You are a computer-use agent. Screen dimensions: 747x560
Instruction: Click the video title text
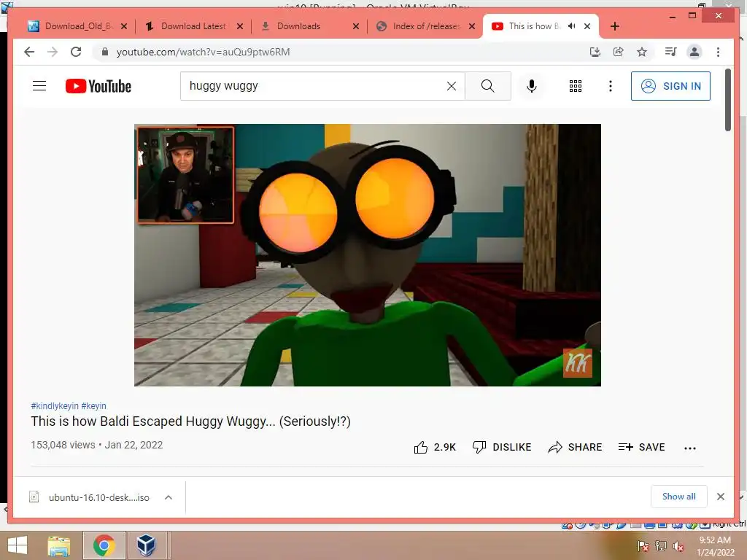point(190,421)
